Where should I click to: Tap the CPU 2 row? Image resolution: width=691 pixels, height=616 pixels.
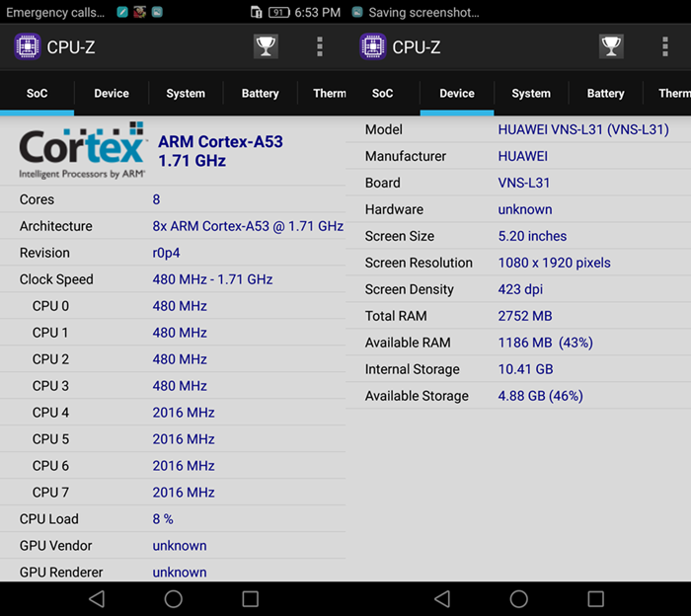[x=173, y=359]
